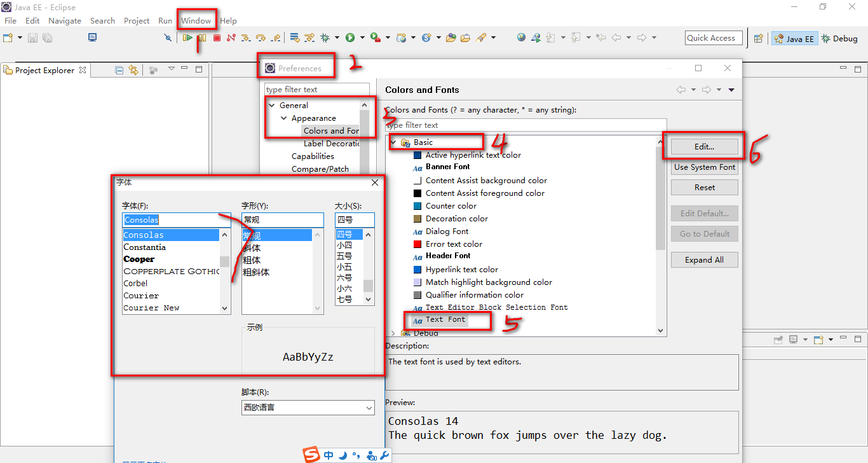Click the red Terminate icon in toolbar
Viewport: 868px width, 463px height.
click(x=217, y=38)
